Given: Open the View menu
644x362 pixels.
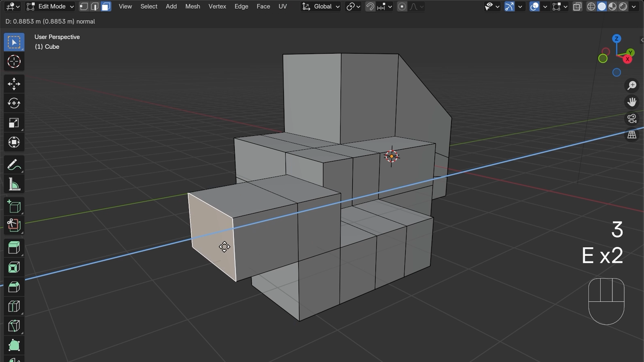Looking at the screenshot, I should pos(125,6).
